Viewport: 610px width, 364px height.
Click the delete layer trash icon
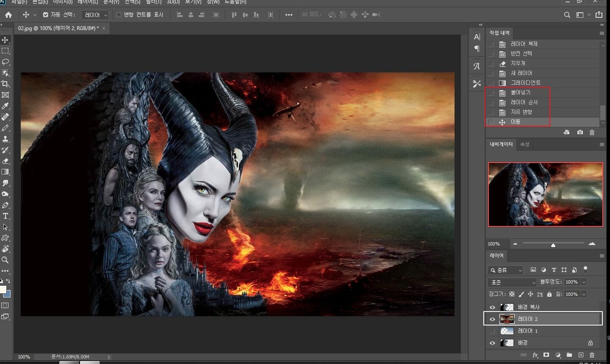pyautogui.click(x=592, y=355)
